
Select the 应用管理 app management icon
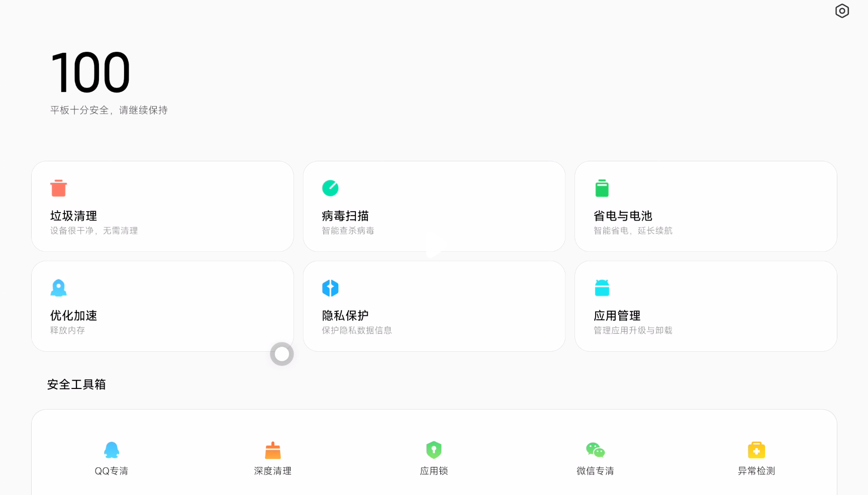[602, 287]
